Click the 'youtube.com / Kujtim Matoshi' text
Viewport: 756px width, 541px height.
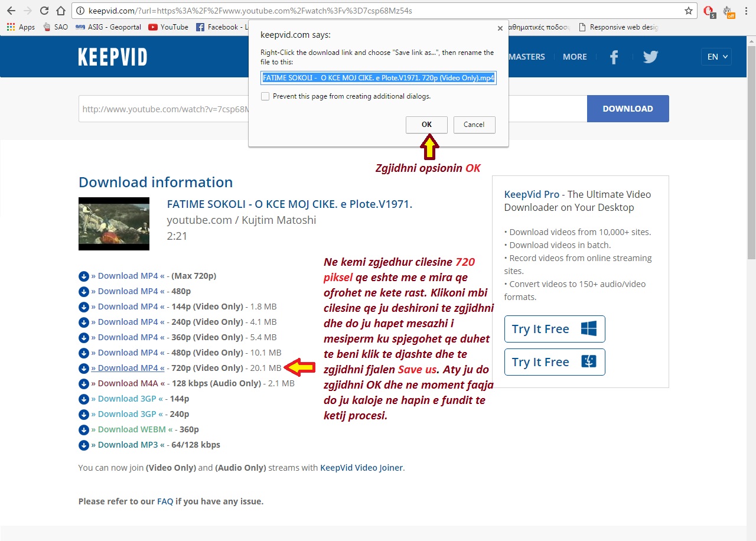click(242, 220)
